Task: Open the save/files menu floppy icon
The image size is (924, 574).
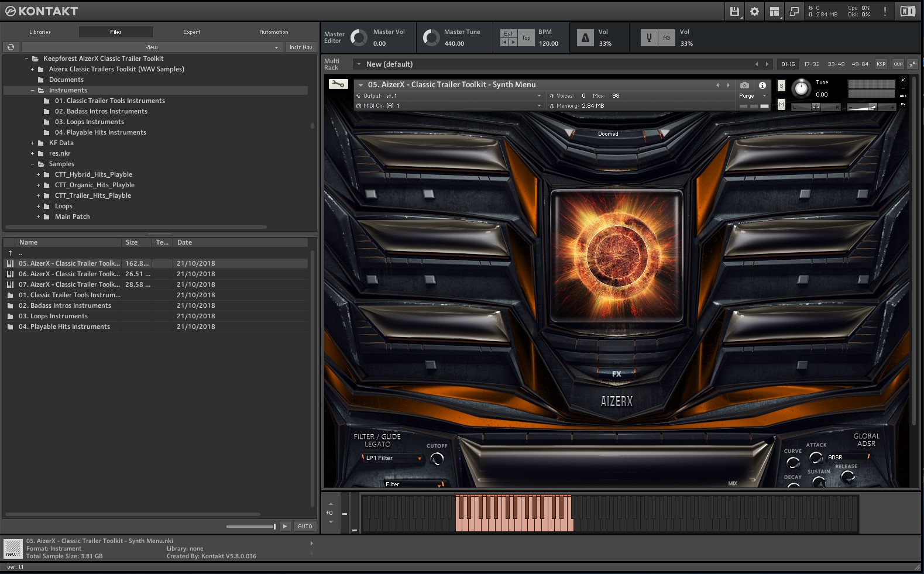Action: click(734, 11)
